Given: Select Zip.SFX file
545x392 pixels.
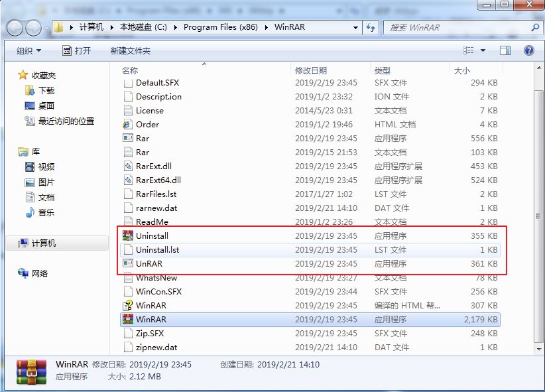Looking at the screenshot, I should point(310,333).
